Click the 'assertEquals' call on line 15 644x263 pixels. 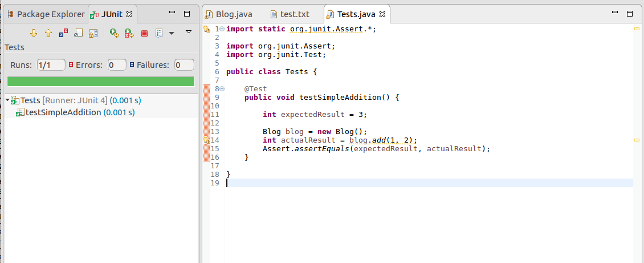321,149
